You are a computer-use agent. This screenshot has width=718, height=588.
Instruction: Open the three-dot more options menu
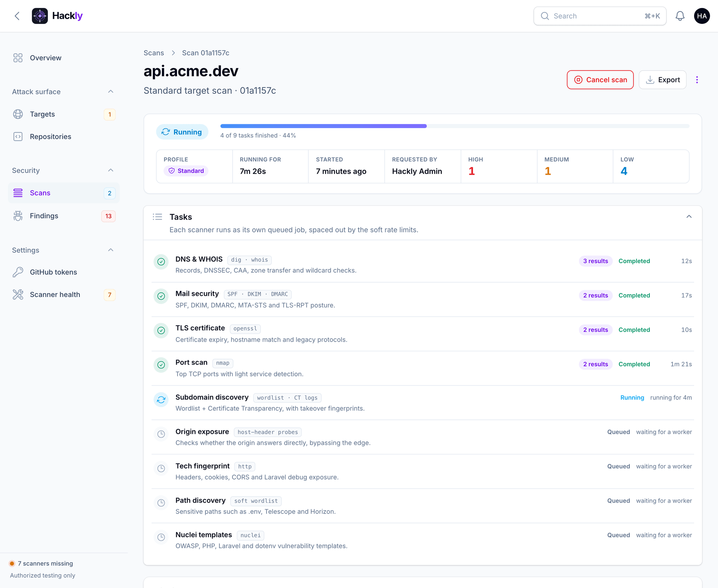(697, 80)
